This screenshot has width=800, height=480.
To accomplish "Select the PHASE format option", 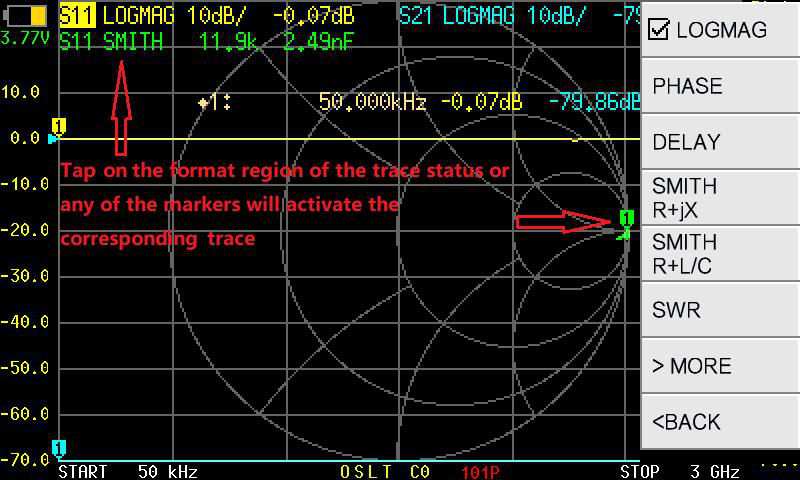I will [719, 86].
